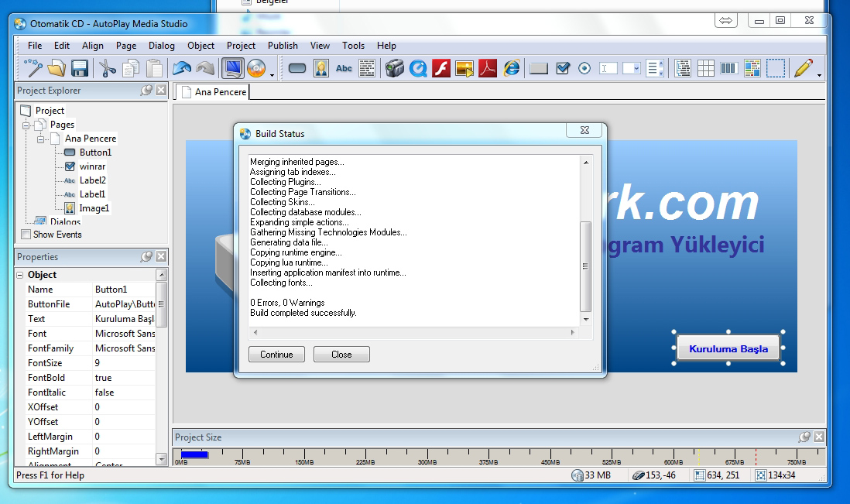Select winrar in Project Explorer tree

[x=93, y=166]
